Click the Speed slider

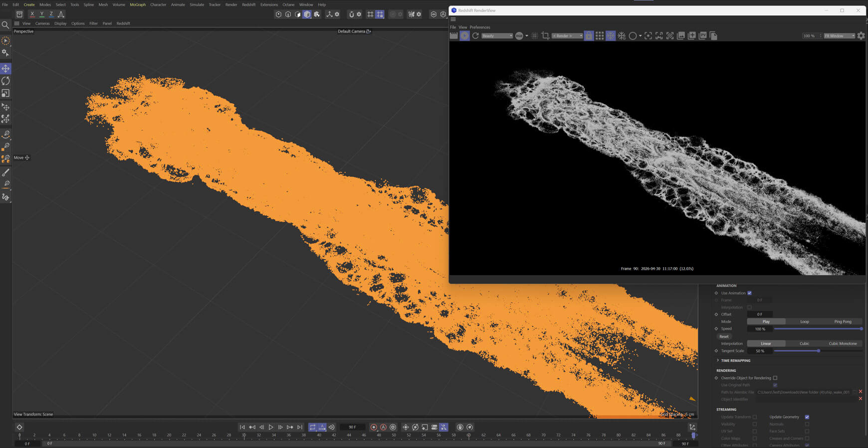coord(818,329)
